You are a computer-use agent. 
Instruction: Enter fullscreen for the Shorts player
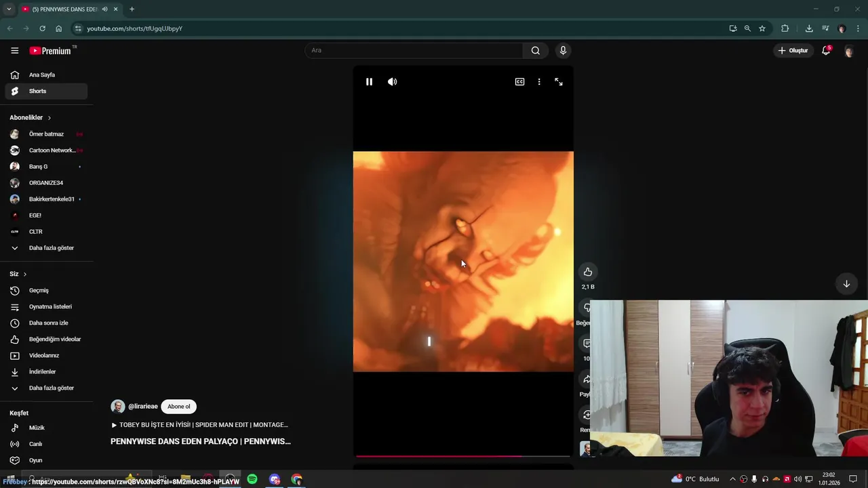click(x=559, y=81)
